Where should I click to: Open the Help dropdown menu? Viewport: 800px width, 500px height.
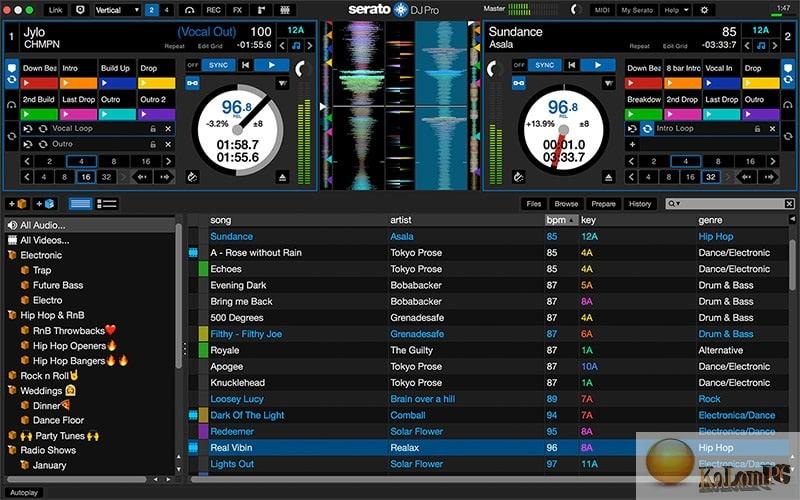(676, 10)
